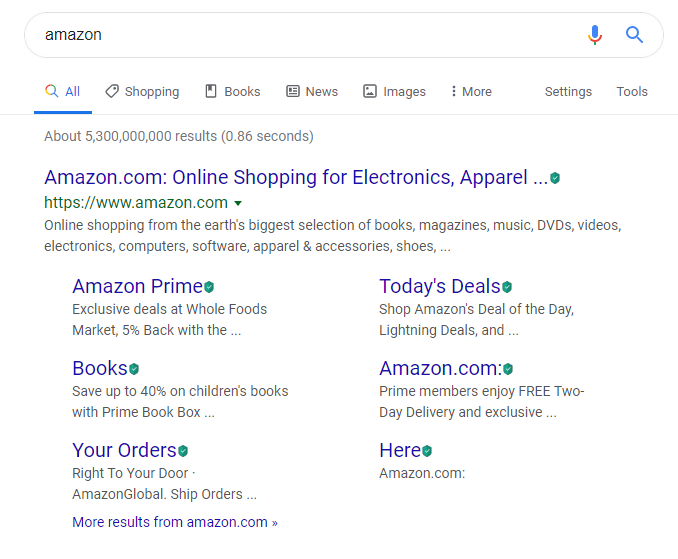Click the green shield next to the Books link

tap(134, 369)
